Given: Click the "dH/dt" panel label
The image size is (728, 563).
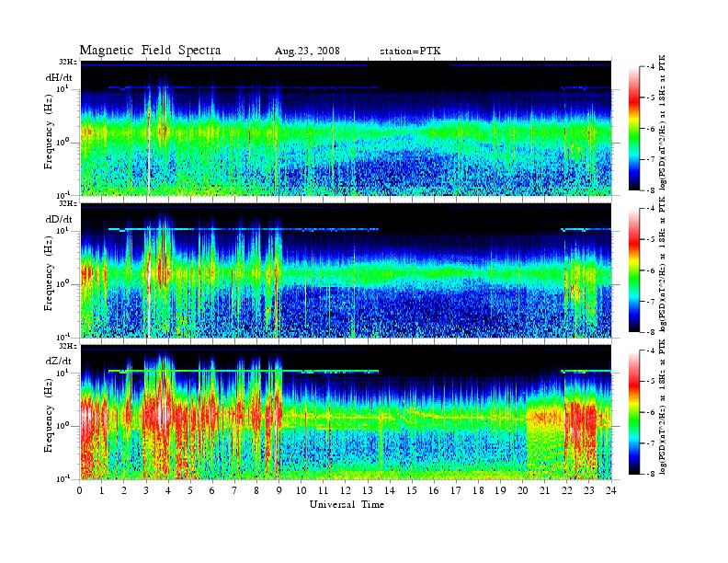Looking at the screenshot, I should (59, 77).
